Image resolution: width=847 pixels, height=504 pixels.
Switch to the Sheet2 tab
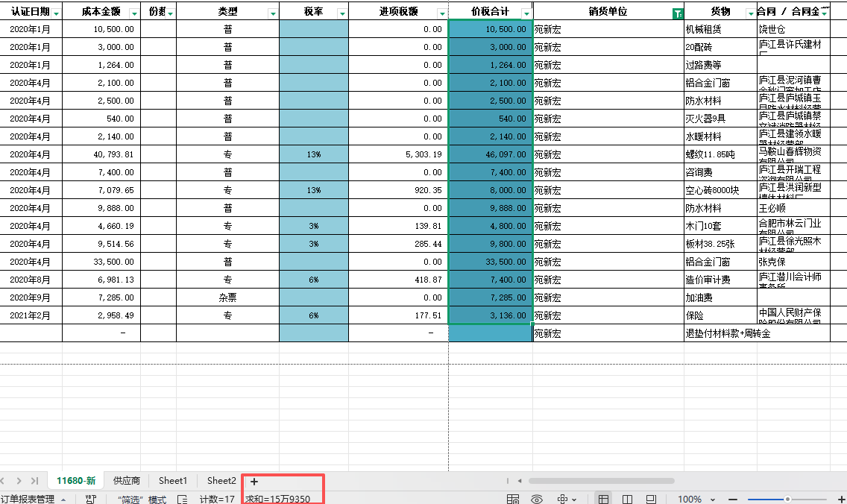[x=221, y=481]
